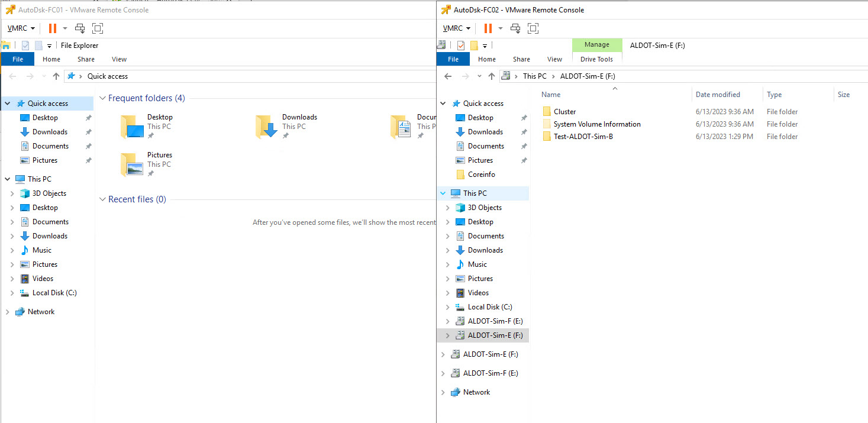Viewport: 868px width, 423px height.
Task: Select the green Manage contextual tab
Action: click(597, 45)
